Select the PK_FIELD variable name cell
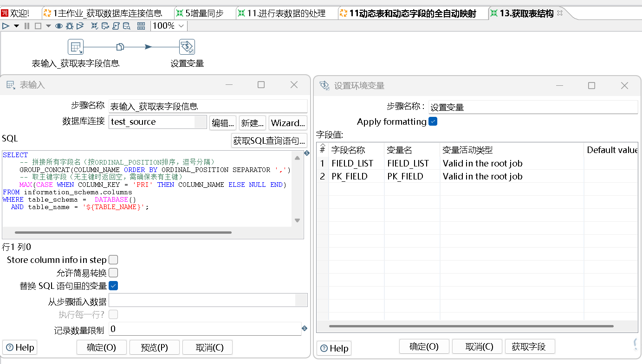 coord(412,176)
